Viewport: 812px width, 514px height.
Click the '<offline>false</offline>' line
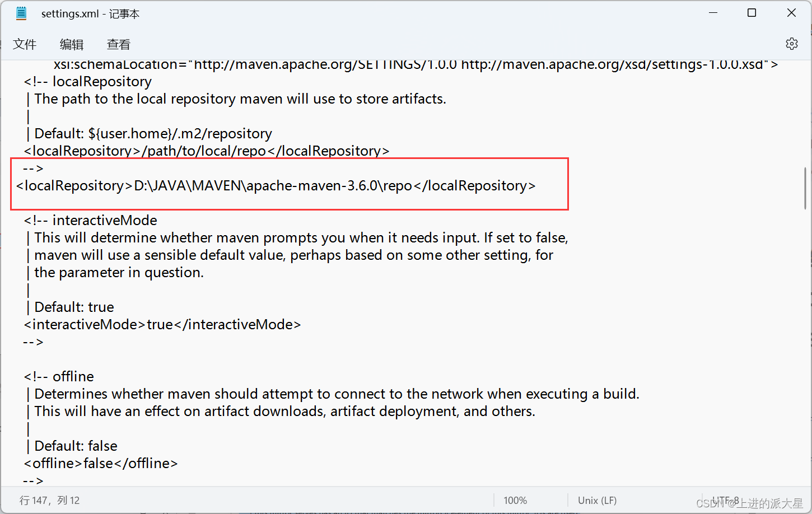coord(100,464)
